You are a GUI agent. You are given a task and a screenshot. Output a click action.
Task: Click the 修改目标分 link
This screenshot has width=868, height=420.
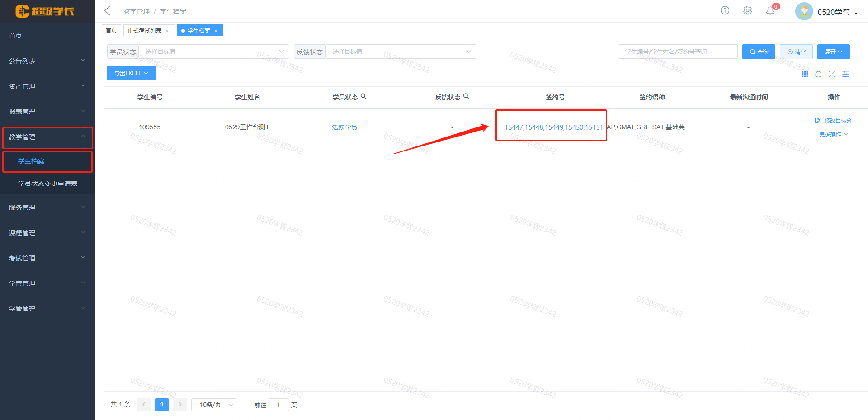pos(837,120)
